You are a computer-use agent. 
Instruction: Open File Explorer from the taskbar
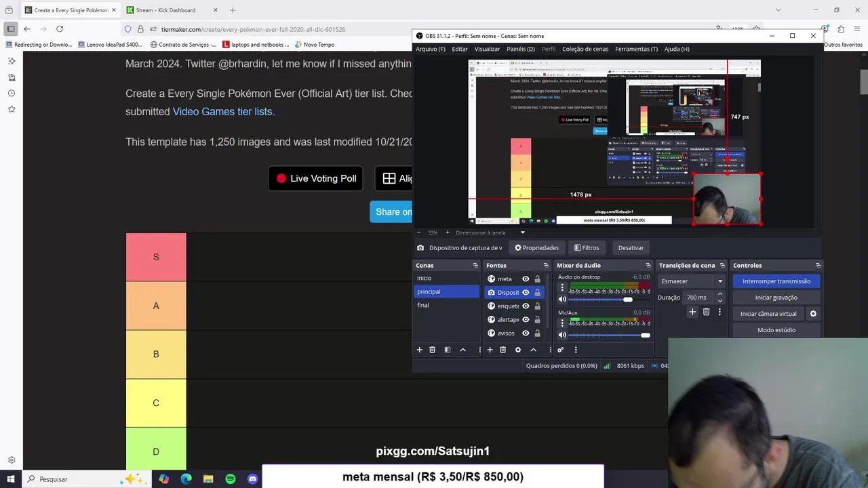(x=208, y=479)
